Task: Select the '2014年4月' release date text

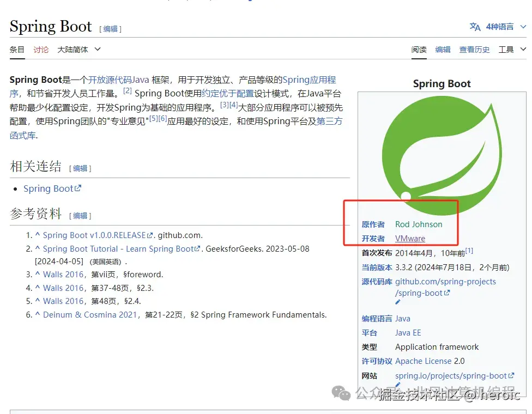Action: pyautogui.click(x=414, y=253)
